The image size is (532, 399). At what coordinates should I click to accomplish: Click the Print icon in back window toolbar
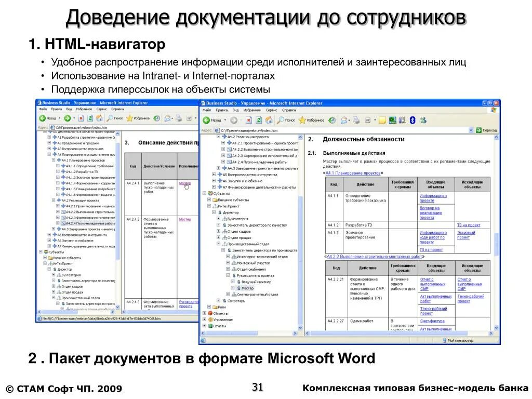coord(179,118)
